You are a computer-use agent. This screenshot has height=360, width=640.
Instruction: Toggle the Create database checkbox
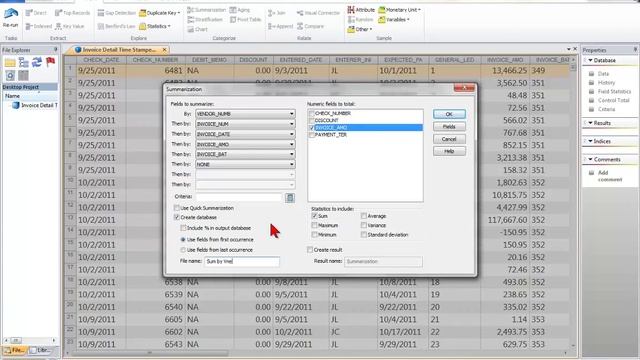pyautogui.click(x=177, y=218)
